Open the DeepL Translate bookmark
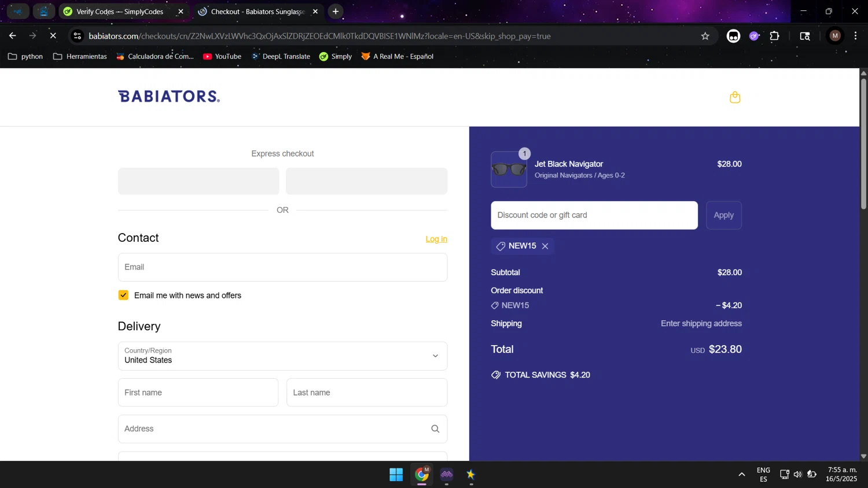The height and width of the screenshot is (488, 868). point(281,56)
